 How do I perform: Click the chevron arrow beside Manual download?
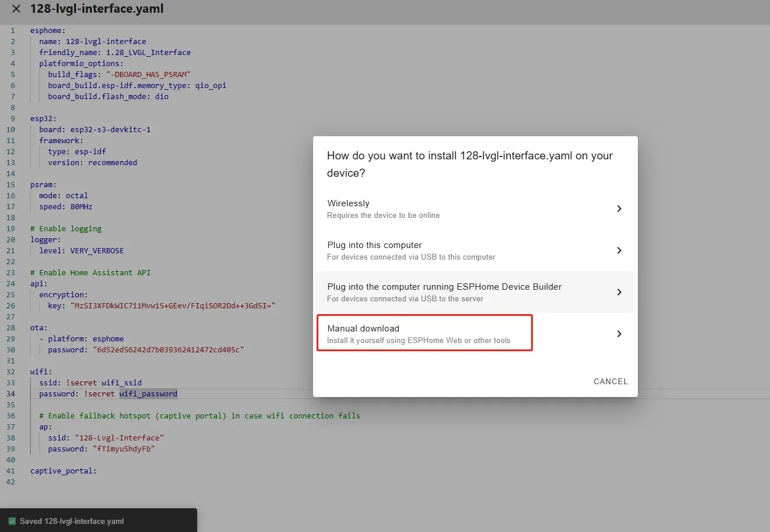point(619,334)
